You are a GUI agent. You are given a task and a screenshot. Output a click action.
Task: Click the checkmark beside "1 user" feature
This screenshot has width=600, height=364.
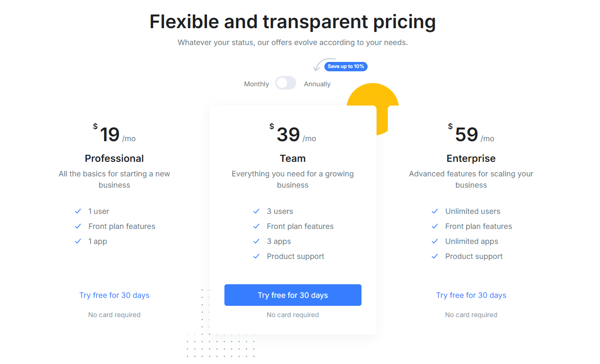78,211
